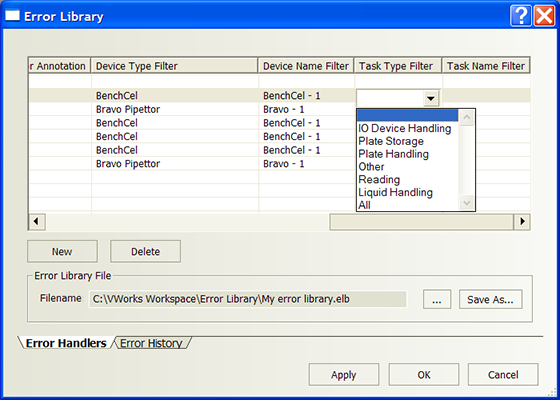Click the Annotation column header
This screenshot has width=560, height=400.
60,66
